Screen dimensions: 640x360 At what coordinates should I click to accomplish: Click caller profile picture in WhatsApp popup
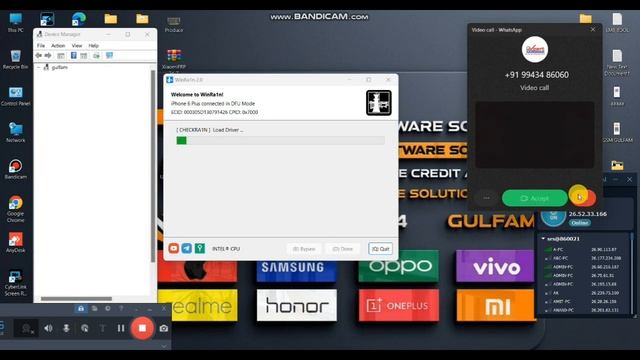pos(535,49)
